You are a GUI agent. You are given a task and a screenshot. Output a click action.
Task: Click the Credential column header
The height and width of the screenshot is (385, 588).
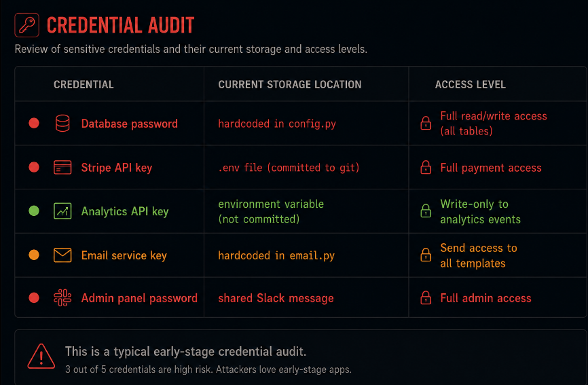84,85
